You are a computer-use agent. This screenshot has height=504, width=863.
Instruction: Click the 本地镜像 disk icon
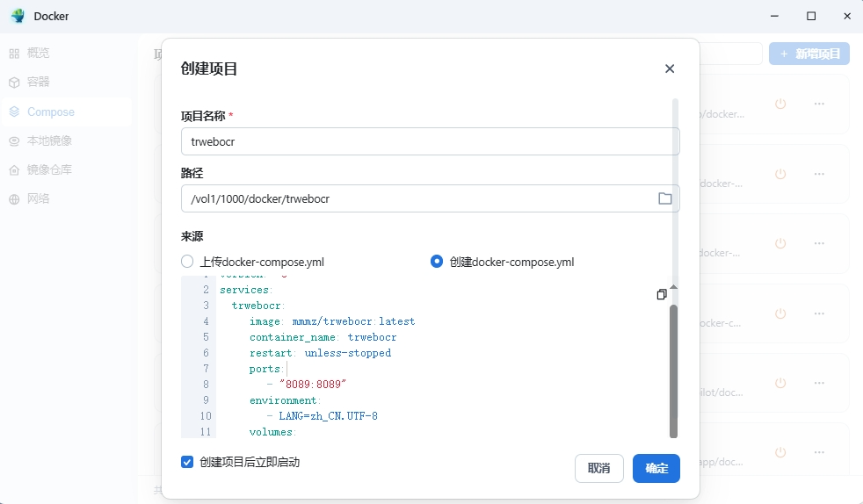[14, 141]
